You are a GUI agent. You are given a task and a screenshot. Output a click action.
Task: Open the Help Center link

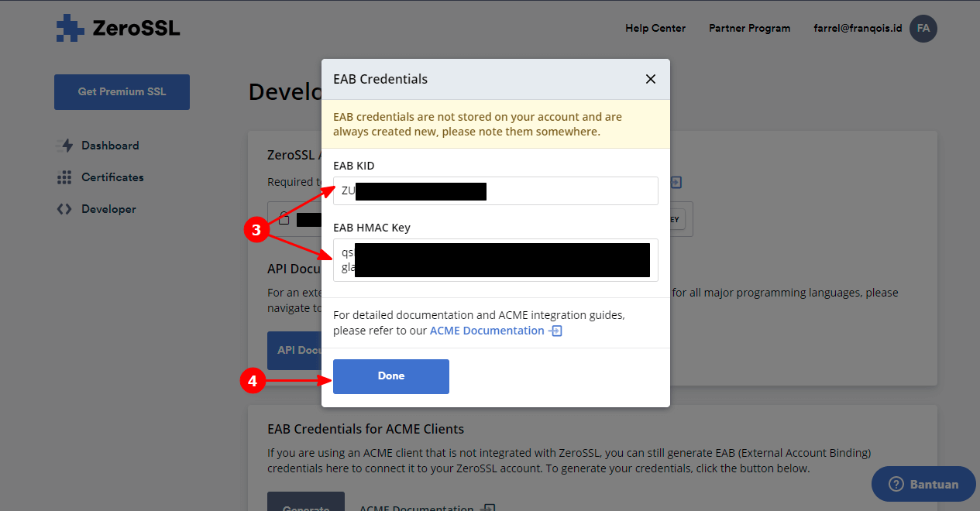click(x=655, y=28)
